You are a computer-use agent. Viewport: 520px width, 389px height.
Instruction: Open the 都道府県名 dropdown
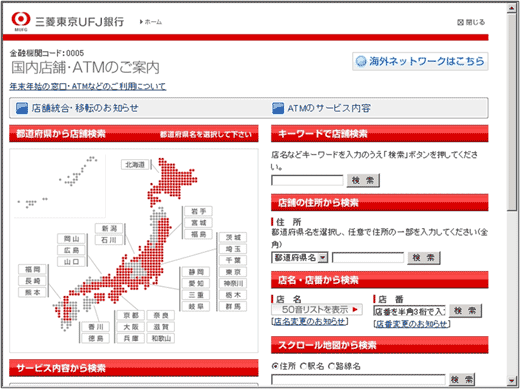click(300, 258)
